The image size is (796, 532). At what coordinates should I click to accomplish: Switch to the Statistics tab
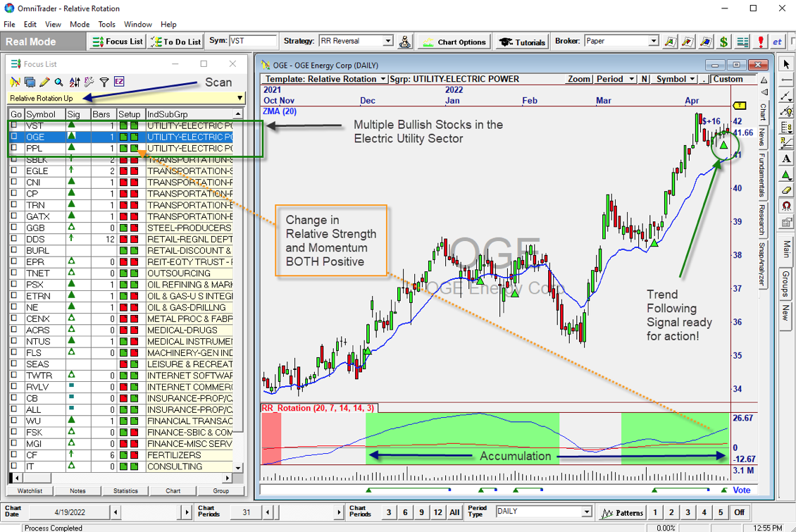coord(125,491)
